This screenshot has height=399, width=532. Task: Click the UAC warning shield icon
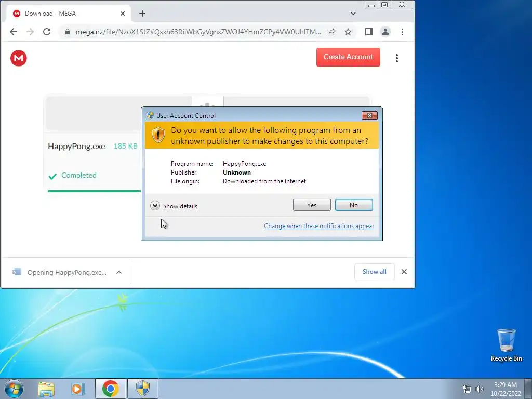(158, 135)
